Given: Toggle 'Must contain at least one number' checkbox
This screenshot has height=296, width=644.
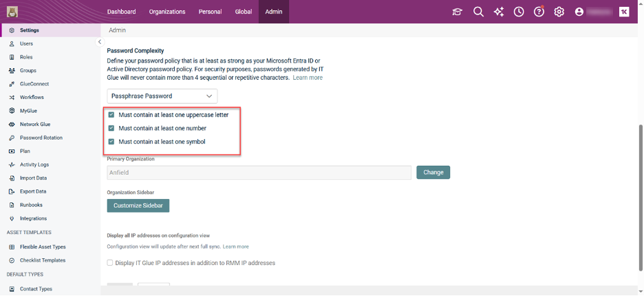Looking at the screenshot, I should click(x=111, y=128).
